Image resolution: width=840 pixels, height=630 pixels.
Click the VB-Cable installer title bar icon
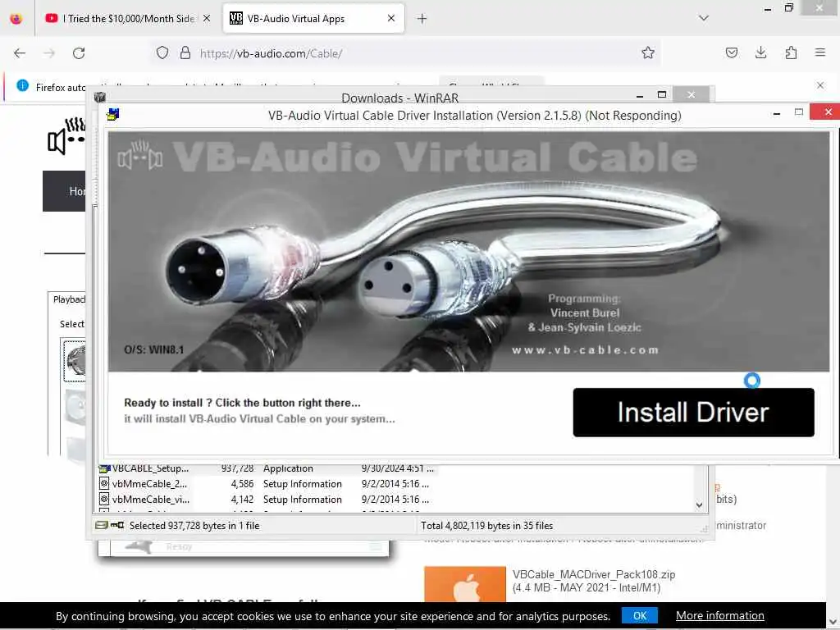coord(112,115)
